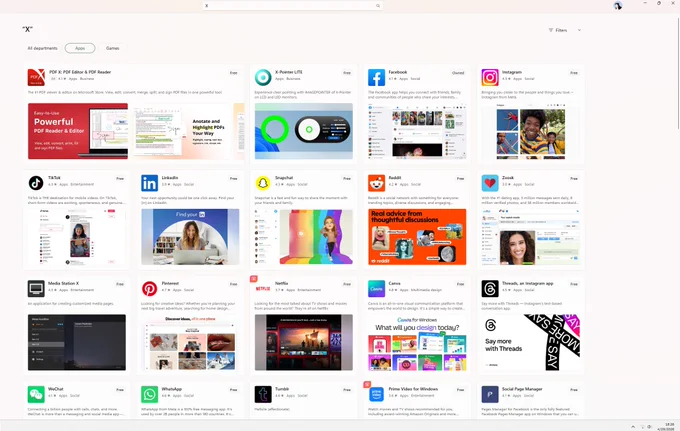Image resolution: width=680 pixels, height=431 pixels.
Task: Click the WhatsApp app icon
Action: pyautogui.click(x=150, y=394)
